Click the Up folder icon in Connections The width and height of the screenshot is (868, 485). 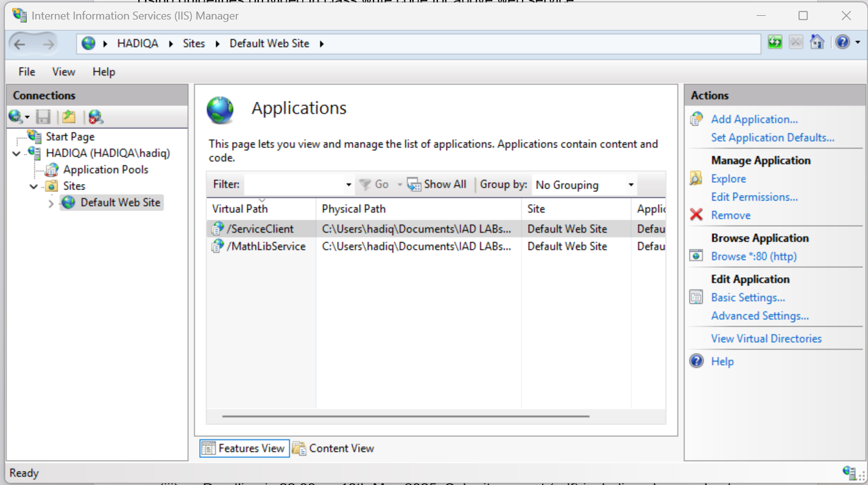69,116
